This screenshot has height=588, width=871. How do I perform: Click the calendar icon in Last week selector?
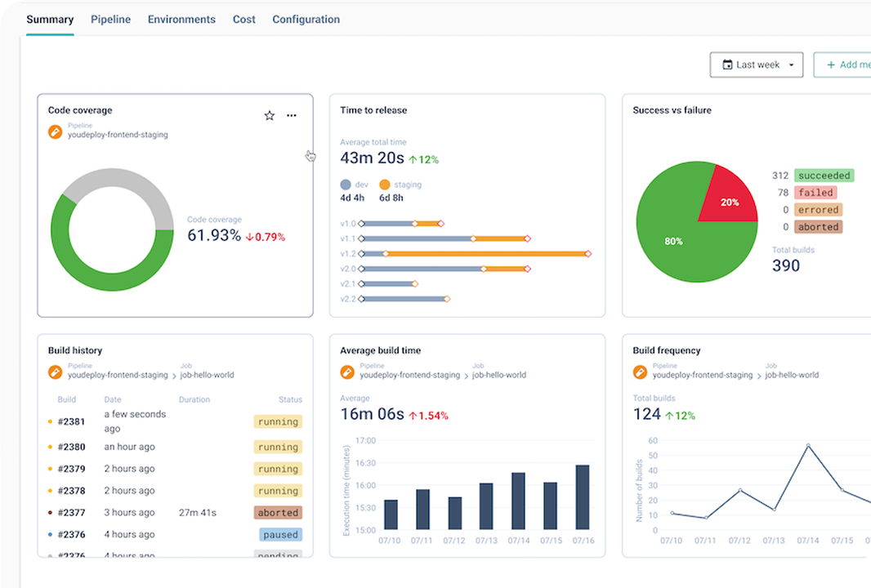[x=727, y=65]
